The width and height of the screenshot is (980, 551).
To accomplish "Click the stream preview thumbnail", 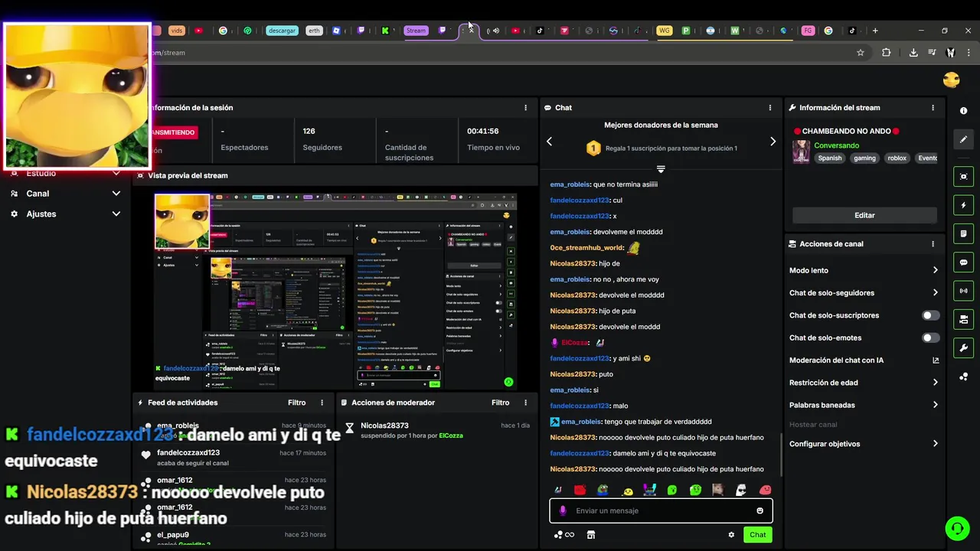I will (335, 292).
